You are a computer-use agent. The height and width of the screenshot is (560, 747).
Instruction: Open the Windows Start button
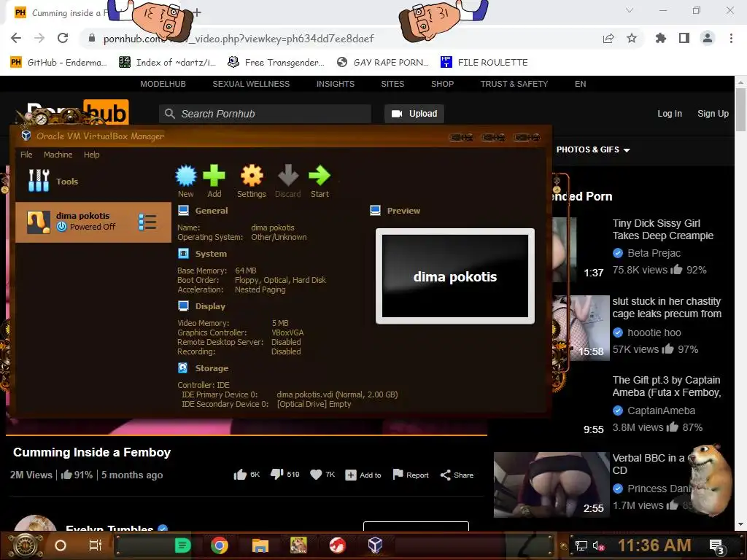point(26,545)
